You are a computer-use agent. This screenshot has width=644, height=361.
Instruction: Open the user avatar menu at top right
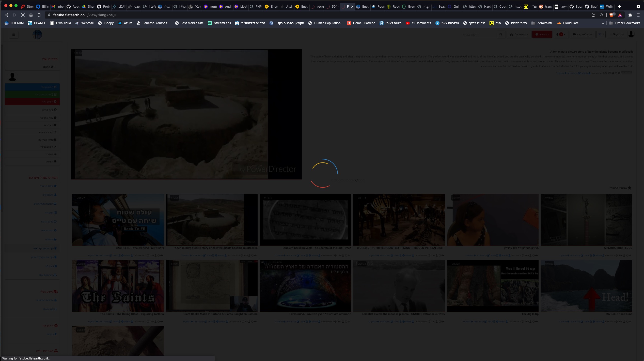632,34
